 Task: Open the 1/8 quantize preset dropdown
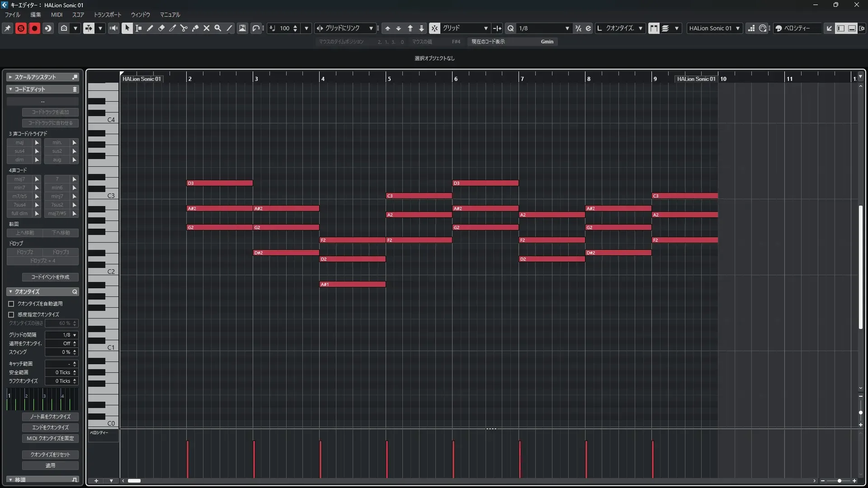coord(567,28)
